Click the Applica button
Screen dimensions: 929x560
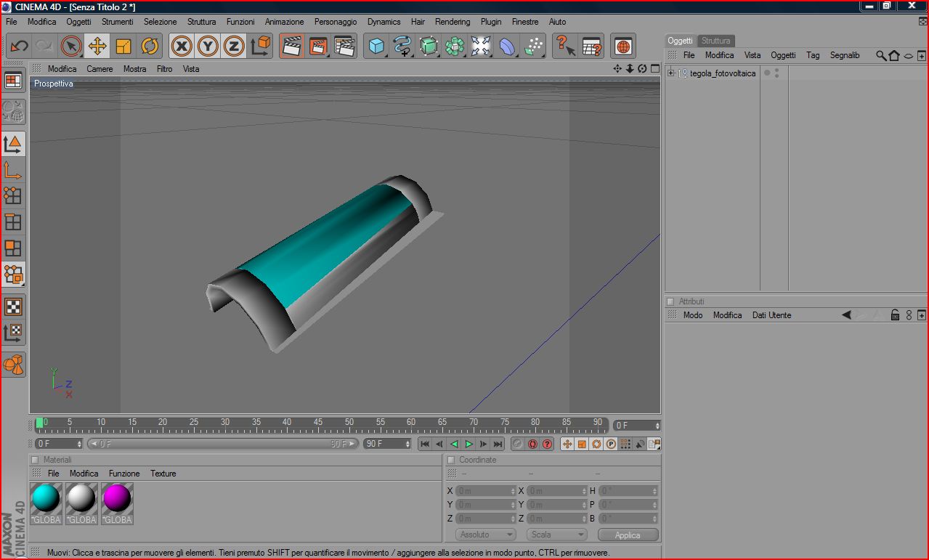628,535
